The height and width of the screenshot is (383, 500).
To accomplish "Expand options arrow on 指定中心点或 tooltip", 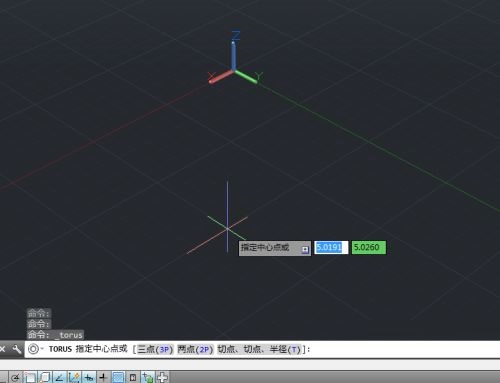I will click(x=305, y=249).
